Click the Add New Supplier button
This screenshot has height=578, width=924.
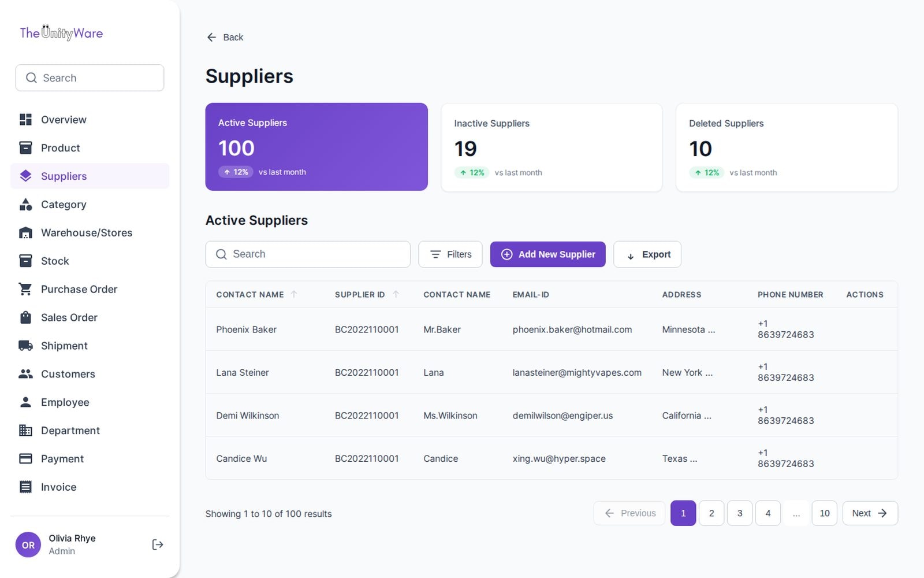click(x=548, y=254)
